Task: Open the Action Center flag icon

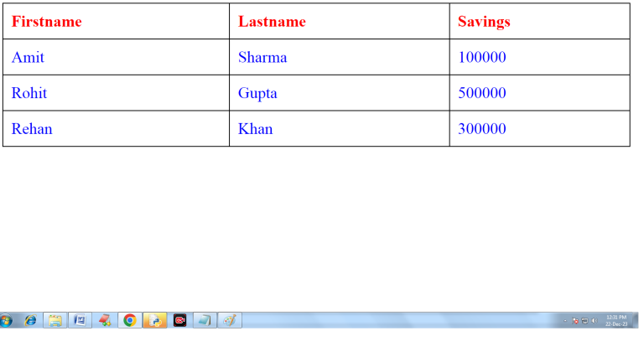Action: (x=575, y=321)
